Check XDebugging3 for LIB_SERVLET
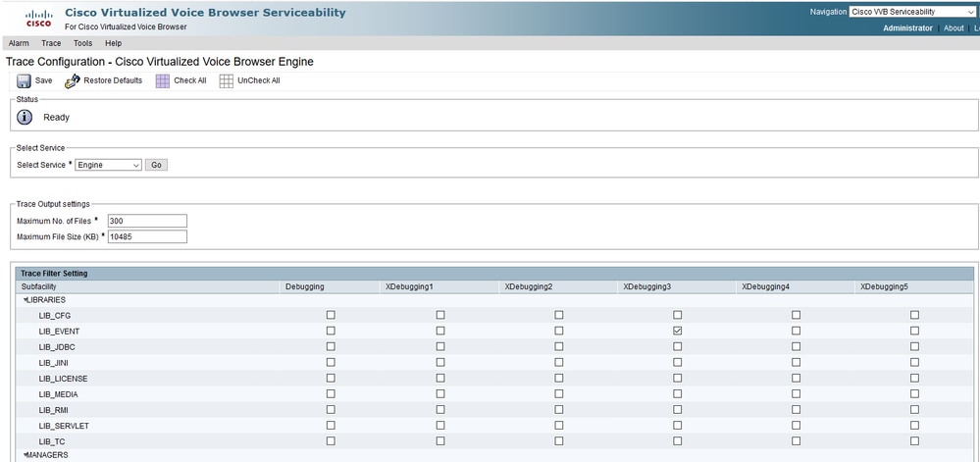The image size is (980, 462). [x=678, y=425]
